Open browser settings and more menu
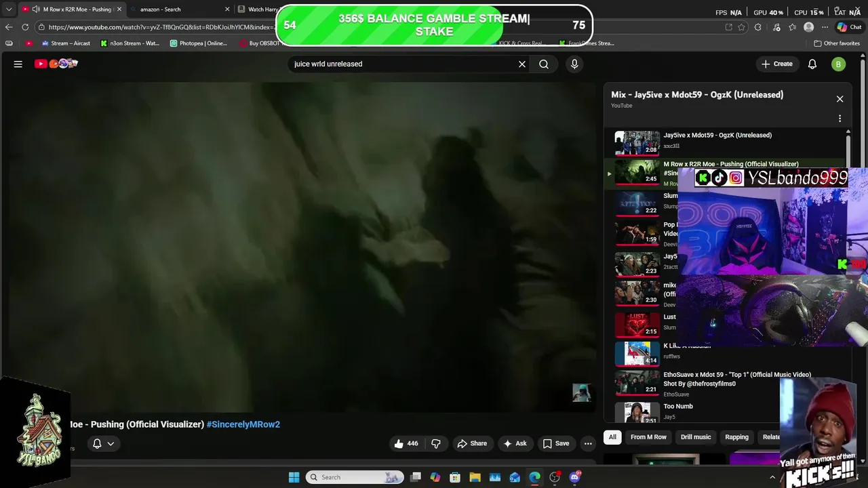This screenshot has height=488, width=868. tap(825, 27)
